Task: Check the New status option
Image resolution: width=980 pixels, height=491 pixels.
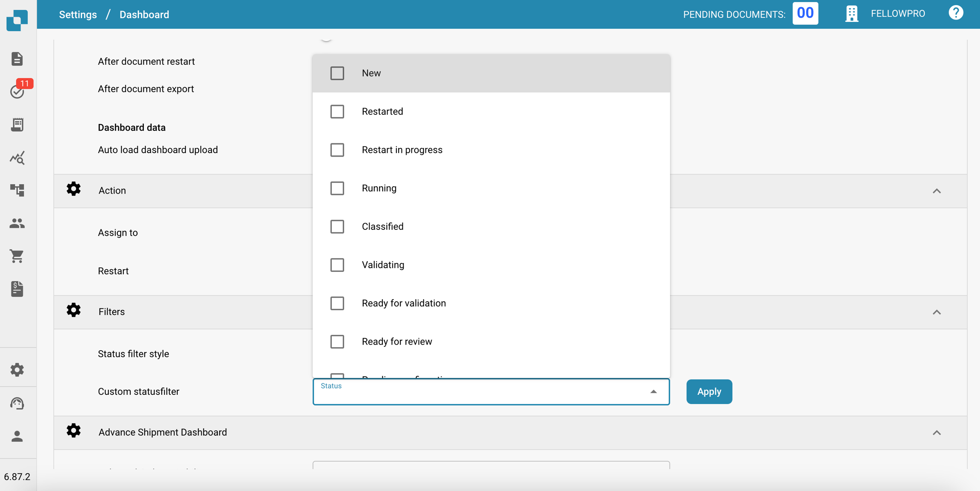Action: point(337,73)
